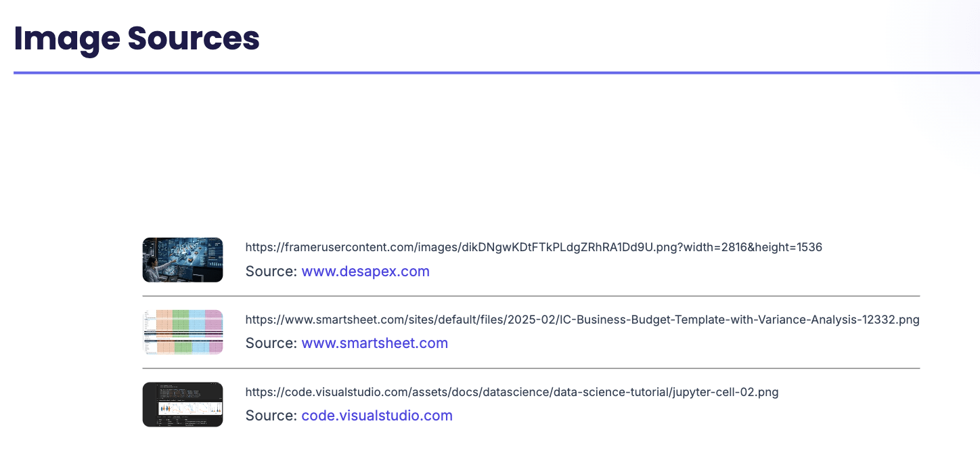980x455 pixels.
Task: Click the framerusercontent.com image URL text
Action: (533, 248)
